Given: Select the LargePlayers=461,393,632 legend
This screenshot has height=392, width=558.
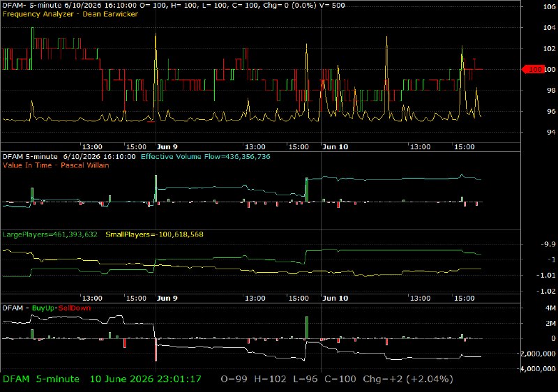Looking at the screenshot, I should 50,234.
